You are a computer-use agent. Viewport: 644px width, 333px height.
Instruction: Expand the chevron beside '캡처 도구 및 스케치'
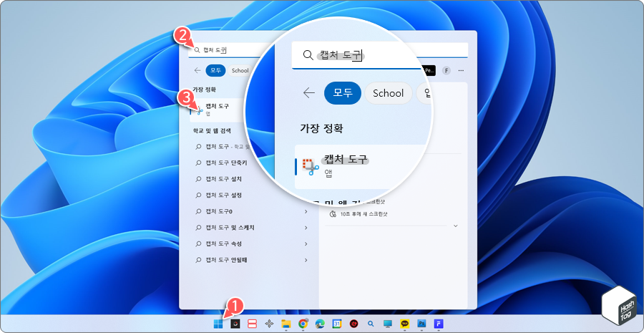click(306, 228)
